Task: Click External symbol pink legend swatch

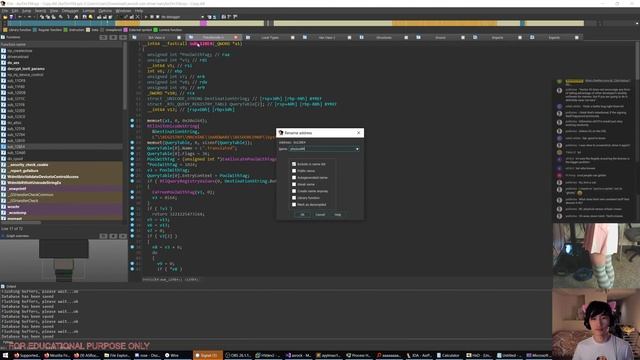Action: [x=125, y=30]
